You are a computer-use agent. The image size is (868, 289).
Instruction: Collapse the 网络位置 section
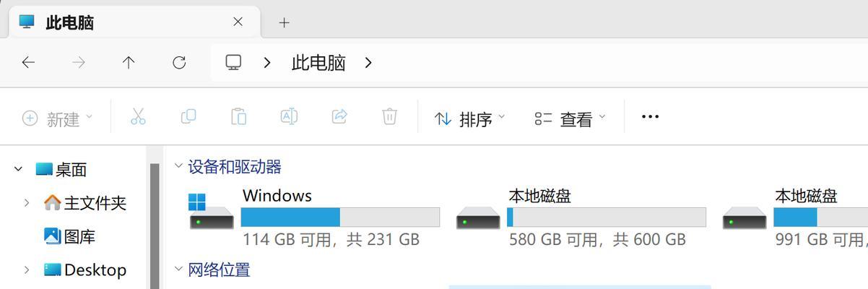pyautogui.click(x=178, y=269)
